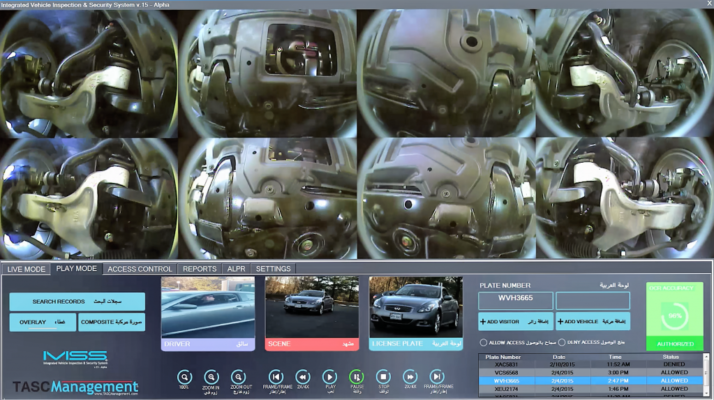Image resolution: width=714 pixels, height=400 pixels.
Task: Select the DENY ACCESS radio button
Action: tap(562, 342)
